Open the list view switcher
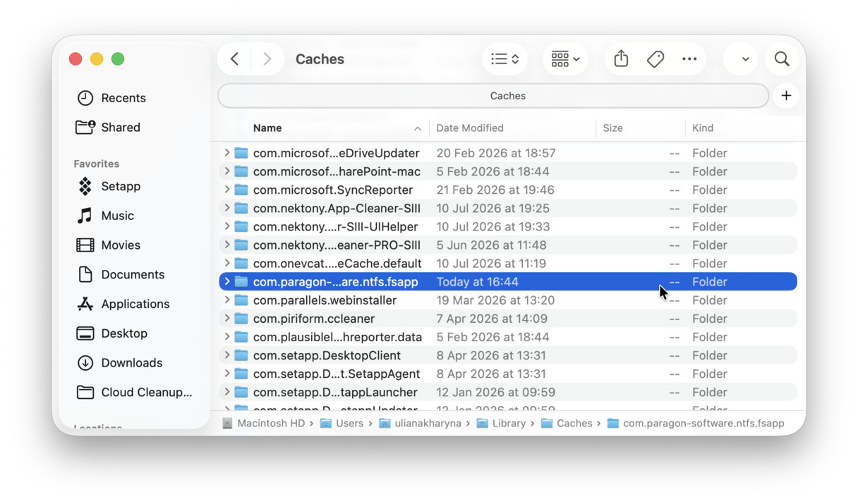This screenshot has height=504, width=858. [505, 59]
